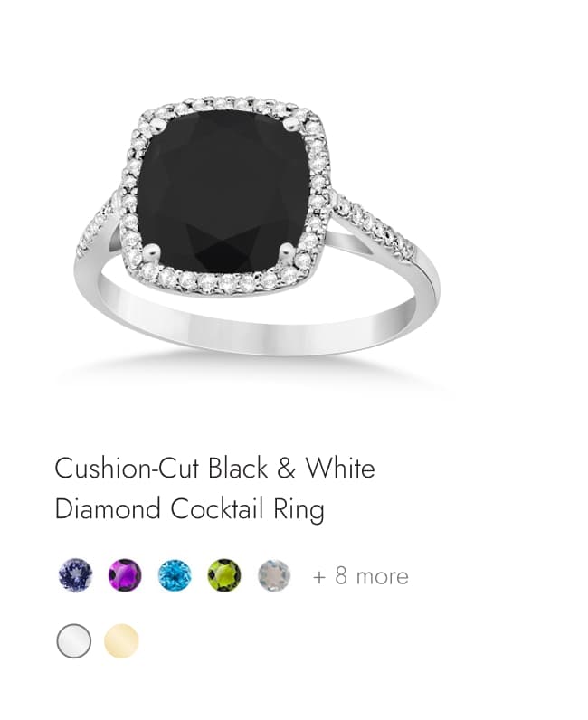Image resolution: width=588 pixels, height=720 pixels.
Task: Open the Cushion-Cut Black & White title link
Action: pyautogui.click(x=215, y=469)
